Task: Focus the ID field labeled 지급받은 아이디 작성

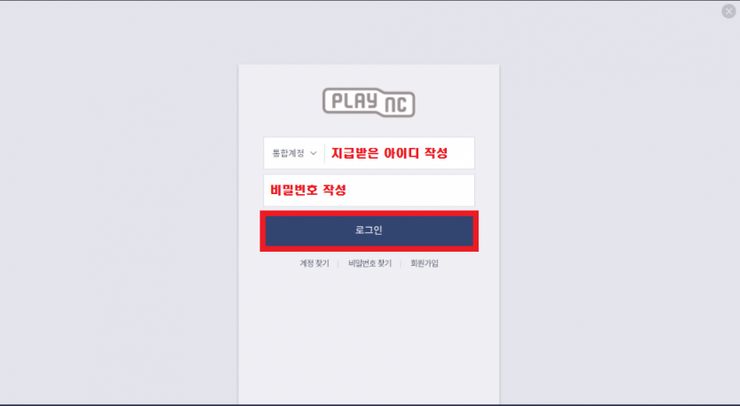Action: (x=399, y=153)
